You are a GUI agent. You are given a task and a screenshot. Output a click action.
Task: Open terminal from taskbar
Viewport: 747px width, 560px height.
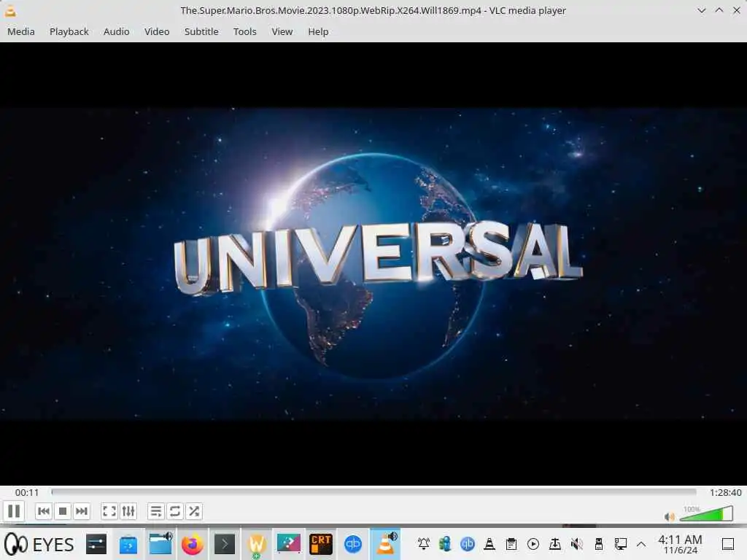225,544
